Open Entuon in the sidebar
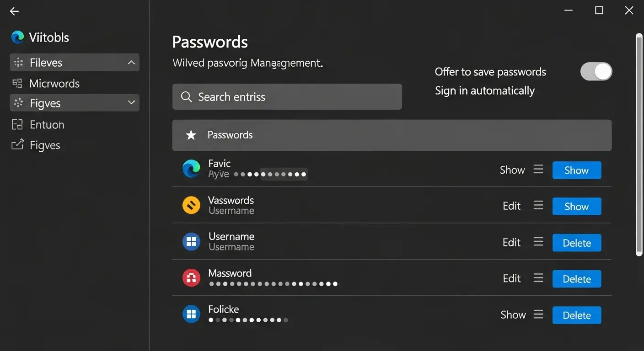This screenshot has width=644, height=351. (x=47, y=124)
